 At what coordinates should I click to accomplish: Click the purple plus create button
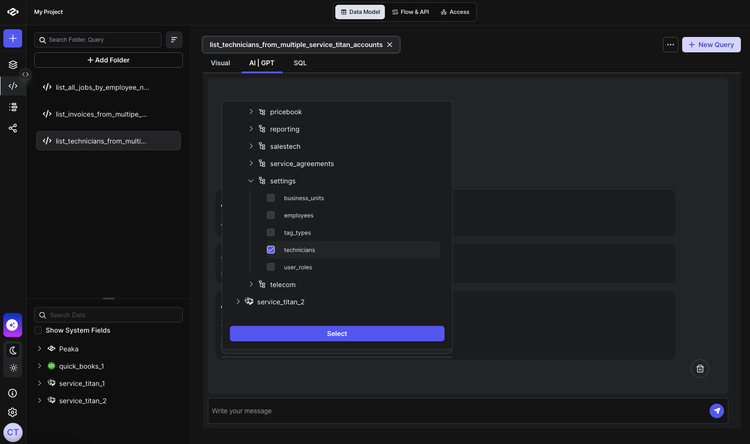tap(12, 39)
